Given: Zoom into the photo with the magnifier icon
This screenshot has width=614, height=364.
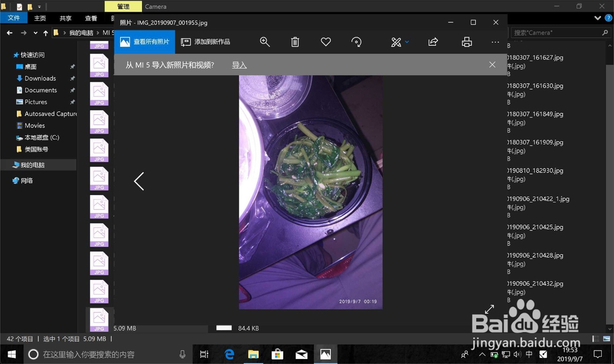Looking at the screenshot, I should (x=265, y=42).
